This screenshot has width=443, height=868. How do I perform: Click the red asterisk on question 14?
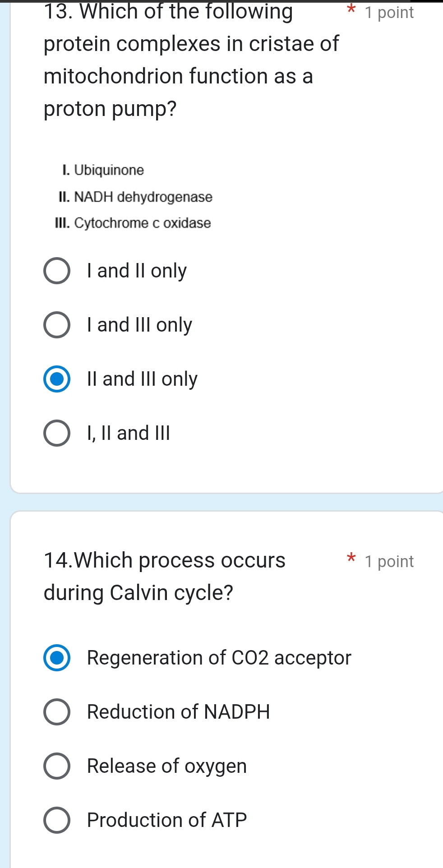(351, 559)
